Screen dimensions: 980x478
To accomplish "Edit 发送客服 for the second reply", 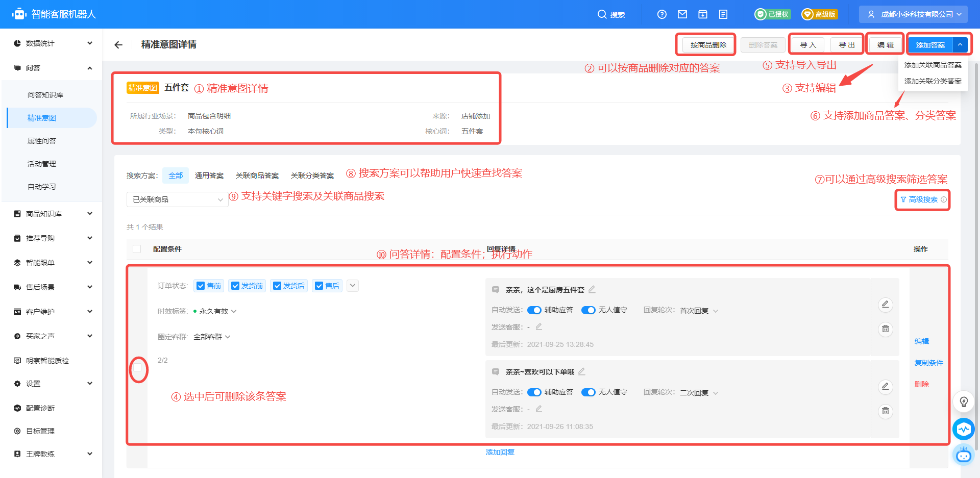I will 539,409.
